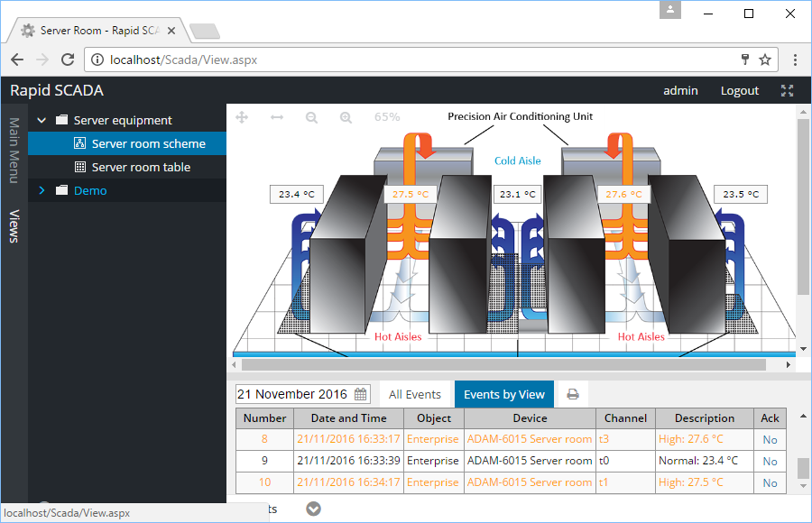
Task: Toggle acknowledgement on event number 8
Action: click(x=770, y=439)
